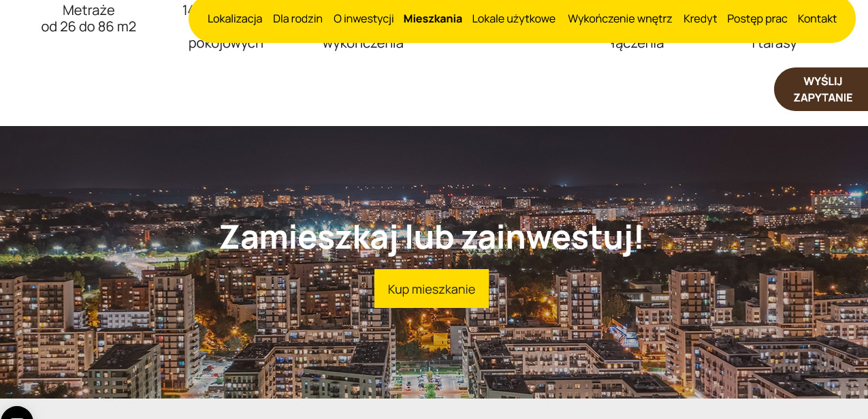The height and width of the screenshot is (419, 868).
Task: Select O inwestycji in the navigation bar
Action: pos(364,18)
